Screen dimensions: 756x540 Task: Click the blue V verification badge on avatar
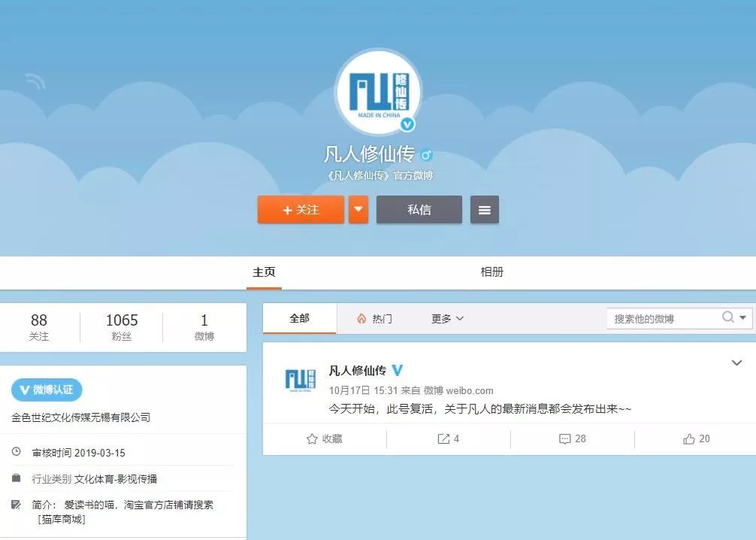407,125
